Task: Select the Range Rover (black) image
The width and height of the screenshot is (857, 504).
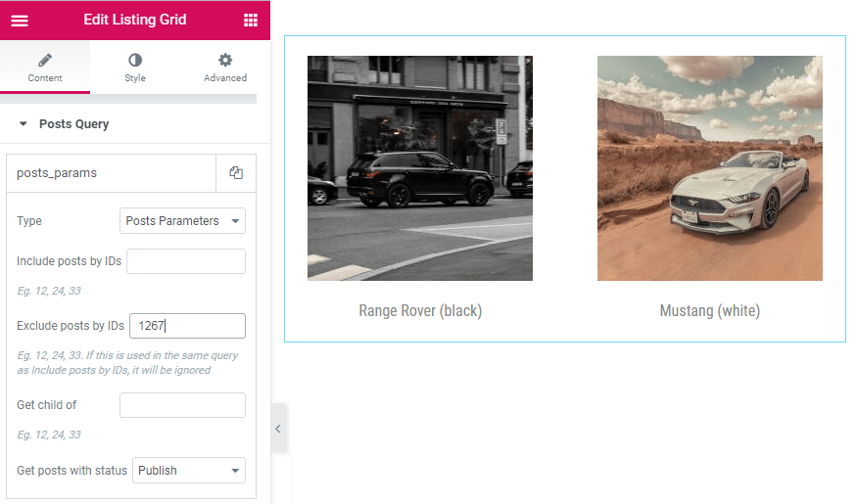Action: (x=420, y=168)
